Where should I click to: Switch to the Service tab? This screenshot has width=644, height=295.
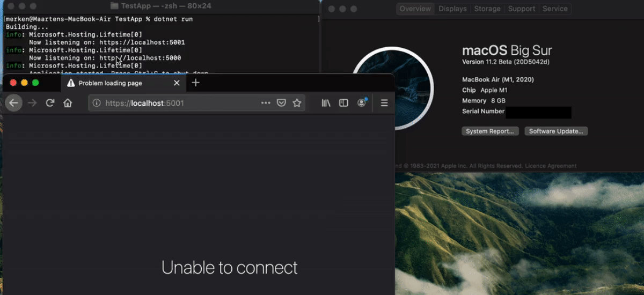(x=555, y=9)
